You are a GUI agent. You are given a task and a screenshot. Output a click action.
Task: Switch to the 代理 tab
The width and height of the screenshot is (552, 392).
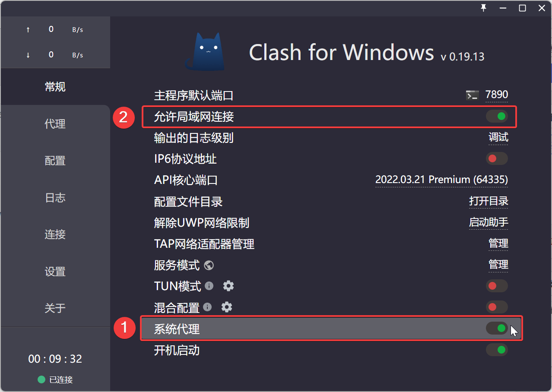56,124
